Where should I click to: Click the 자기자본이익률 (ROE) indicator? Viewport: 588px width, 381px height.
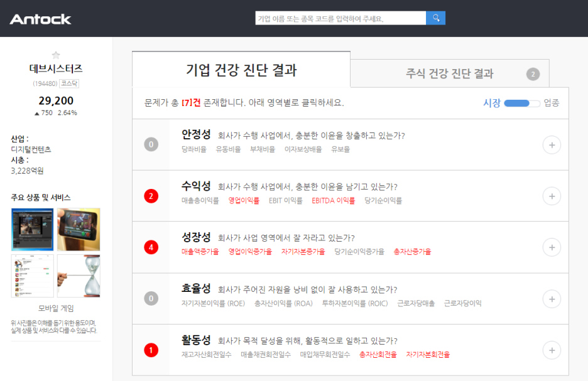click(213, 303)
